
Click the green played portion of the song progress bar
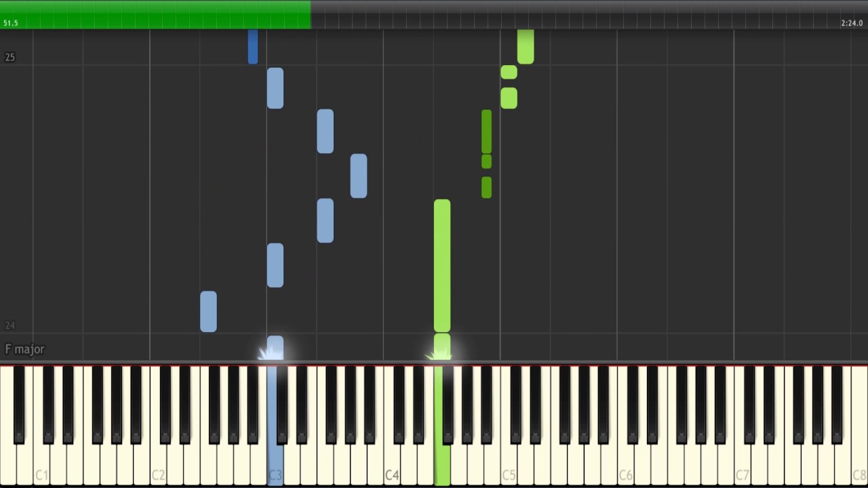pos(155,14)
